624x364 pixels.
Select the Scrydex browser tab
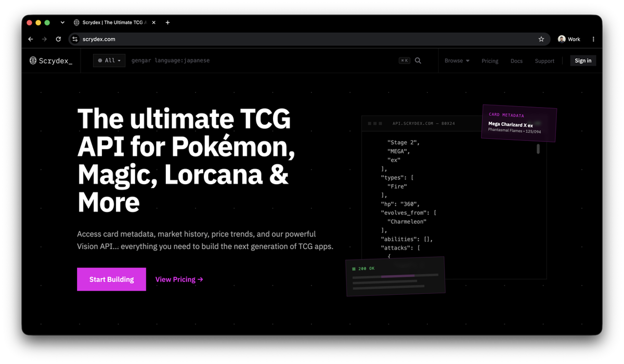114,22
